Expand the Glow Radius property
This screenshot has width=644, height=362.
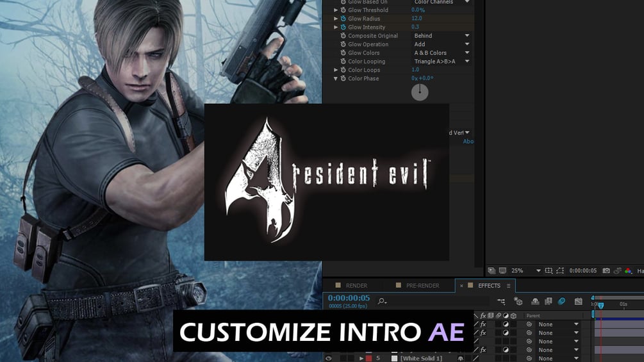tap(336, 19)
